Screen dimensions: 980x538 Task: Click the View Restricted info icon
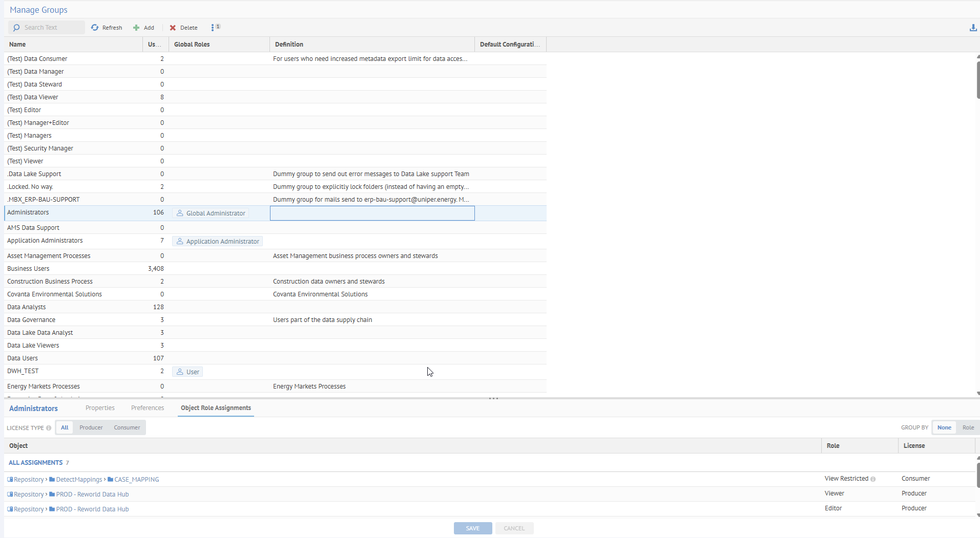pyautogui.click(x=873, y=479)
